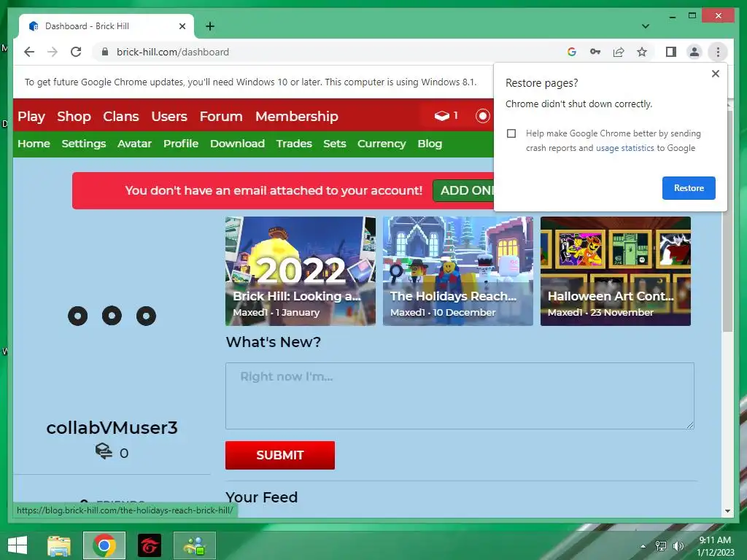The height and width of the screenshot is (560, 747).
Task: Open the Halloween Art Cont... blog card
Action: tap(616, 271)
